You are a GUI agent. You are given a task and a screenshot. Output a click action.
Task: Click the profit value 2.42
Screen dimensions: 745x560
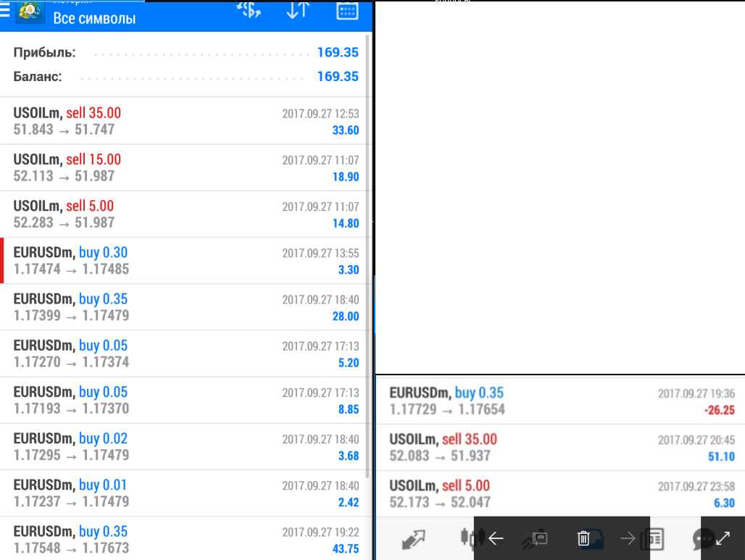click(349, 503)
